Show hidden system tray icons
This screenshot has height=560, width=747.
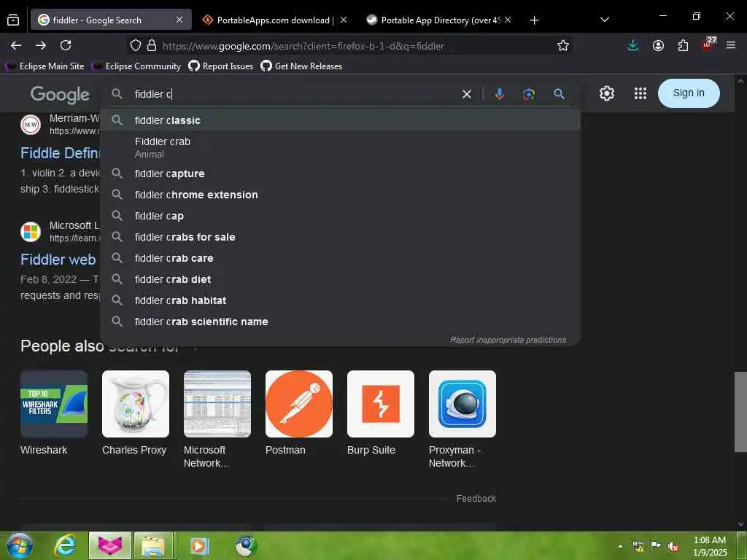coord(620,546)
